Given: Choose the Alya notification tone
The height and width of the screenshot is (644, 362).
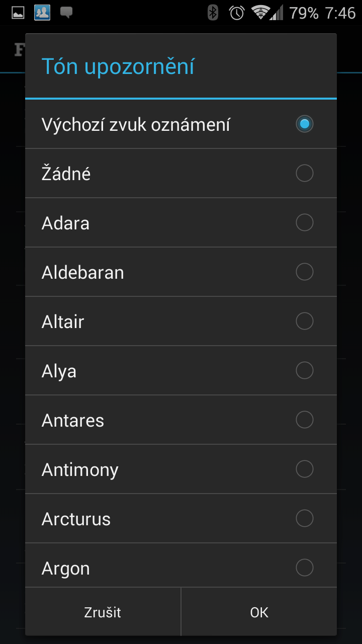Looking at the screenshot, I should click(181, 370).
